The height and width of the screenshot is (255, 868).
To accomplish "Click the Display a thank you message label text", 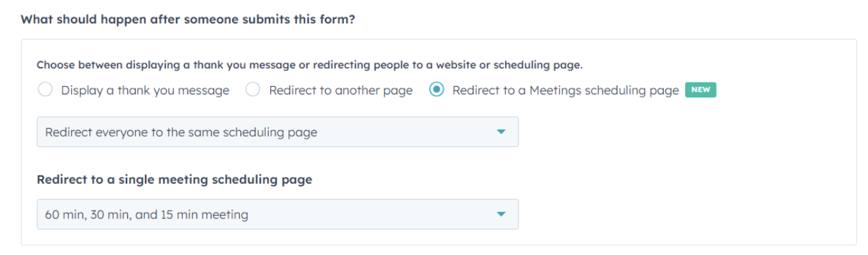I will 145,90.
